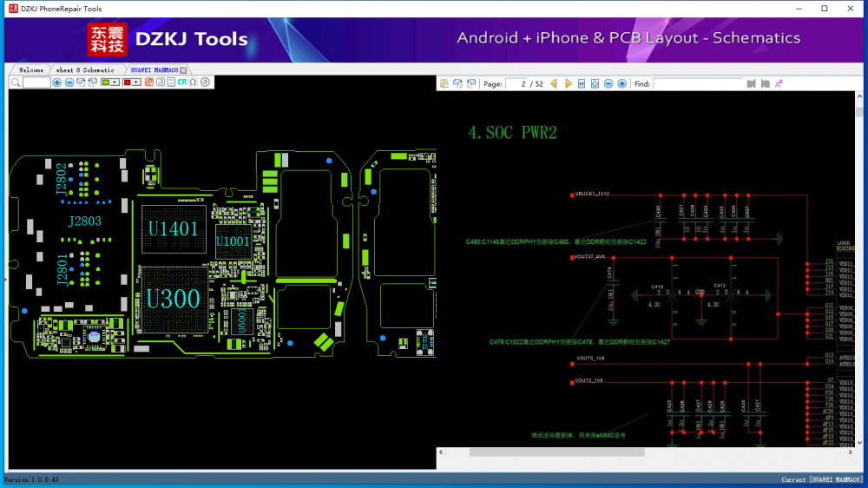Screen dimensions: 868x488
Task: Go to previous page in schematic viewer
Action: [554, 83]
